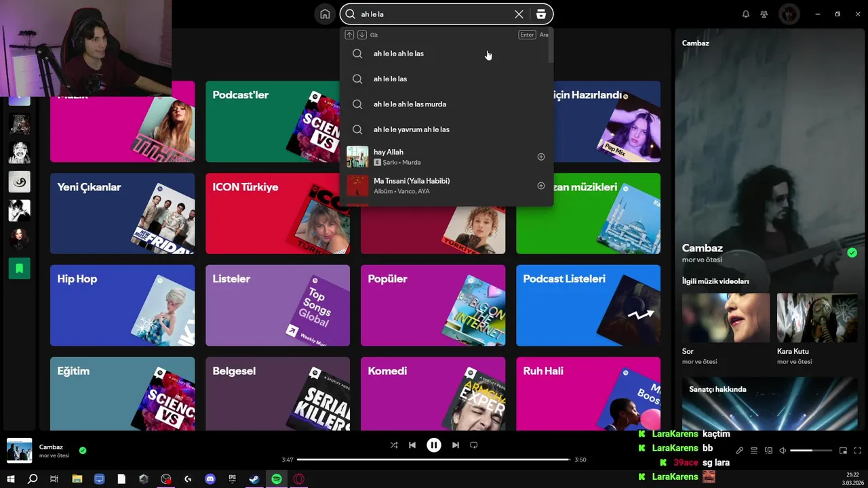This screenshot has width=868, height=488.
Task: Open the Browse icon in the search bar
Action: [540, 14]
